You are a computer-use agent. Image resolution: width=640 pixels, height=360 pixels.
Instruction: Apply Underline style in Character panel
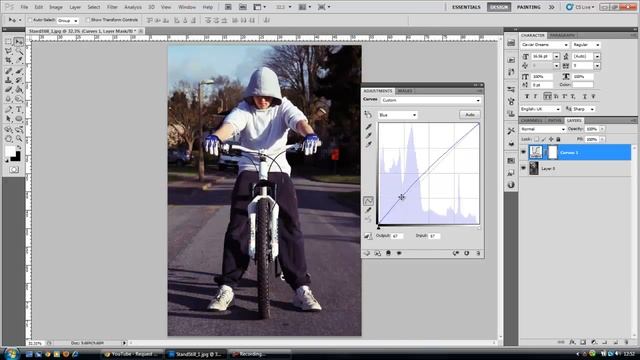pyautogui.click(x=585, y=96)
